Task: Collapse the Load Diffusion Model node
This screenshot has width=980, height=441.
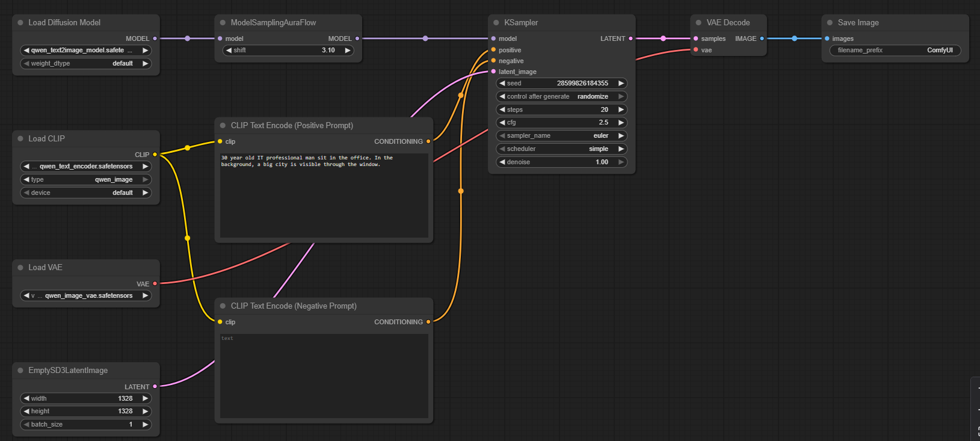Action: coord(20,23)
